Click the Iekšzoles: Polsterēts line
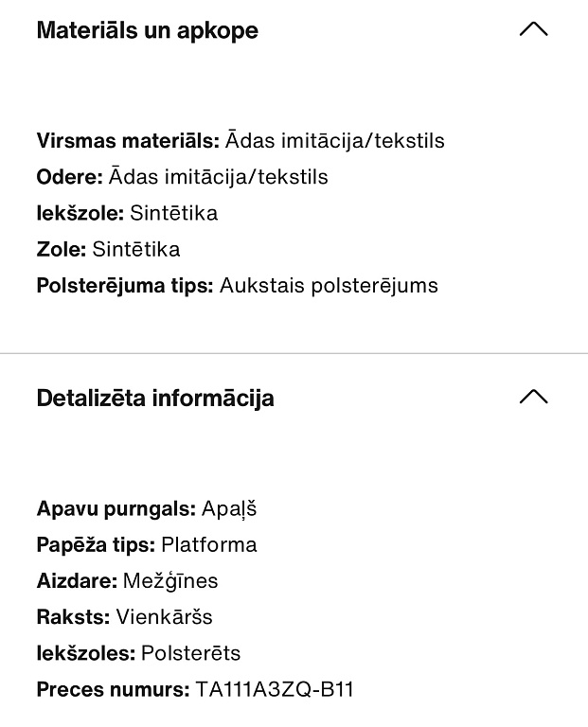This screenshot has width=588, height=727. 138,653
